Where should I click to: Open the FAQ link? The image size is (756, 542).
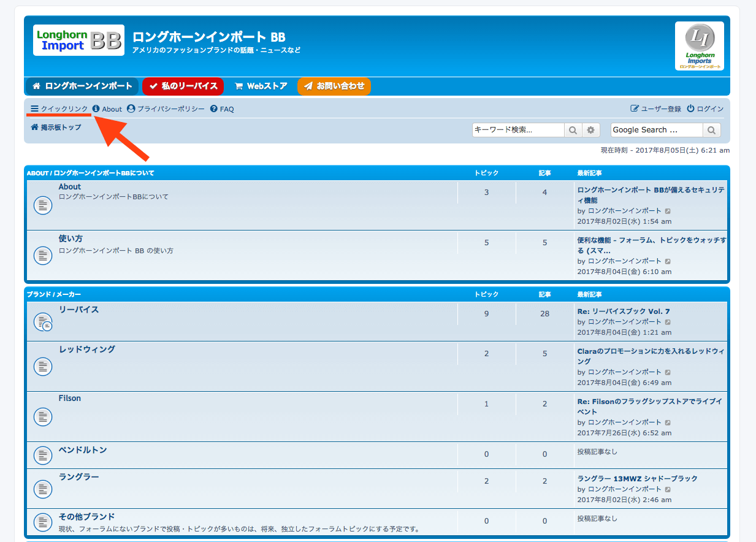[x=222, y=109]
